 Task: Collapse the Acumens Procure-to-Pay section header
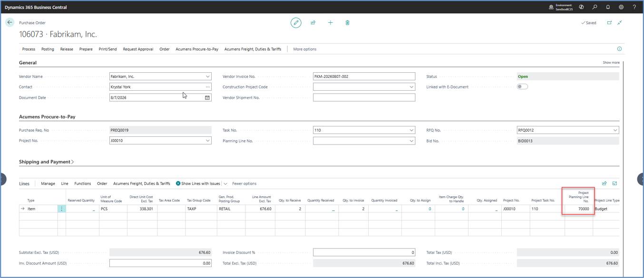pyautogui.click(x=47, y=116)
